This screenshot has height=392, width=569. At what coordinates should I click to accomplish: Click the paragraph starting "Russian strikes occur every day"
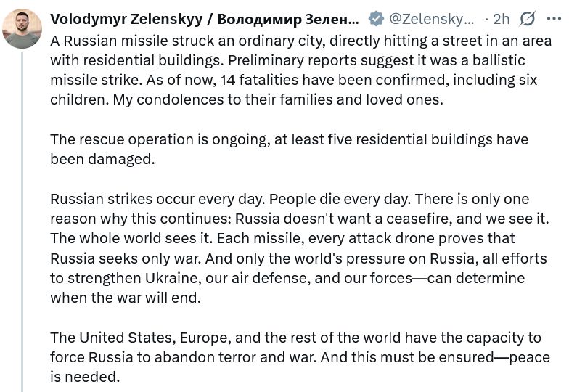coord(290,248)
